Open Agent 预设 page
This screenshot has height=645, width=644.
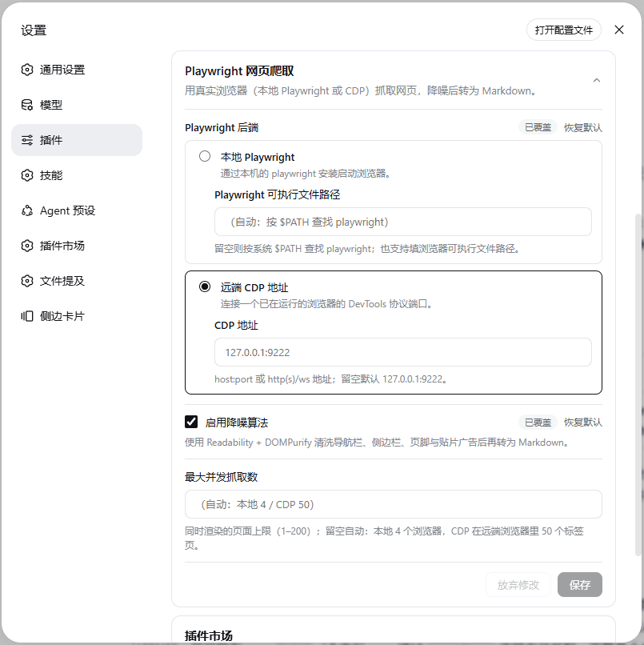click(77, 210)
